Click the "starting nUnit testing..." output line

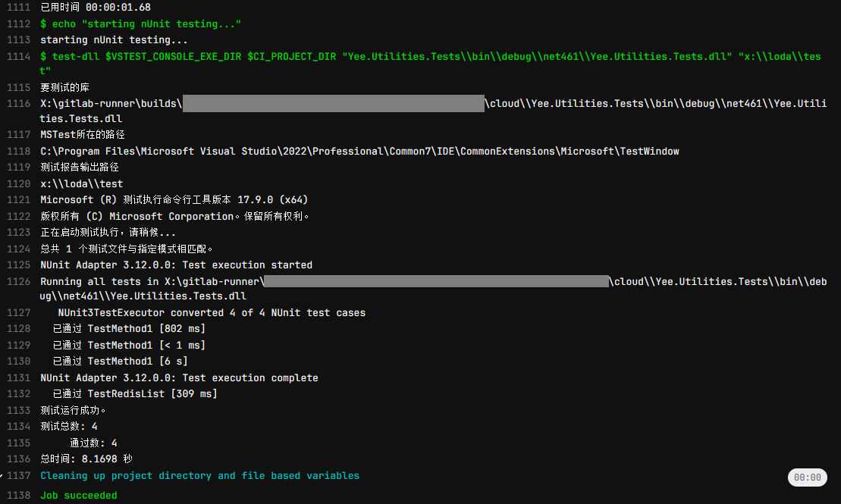(114, 40)
